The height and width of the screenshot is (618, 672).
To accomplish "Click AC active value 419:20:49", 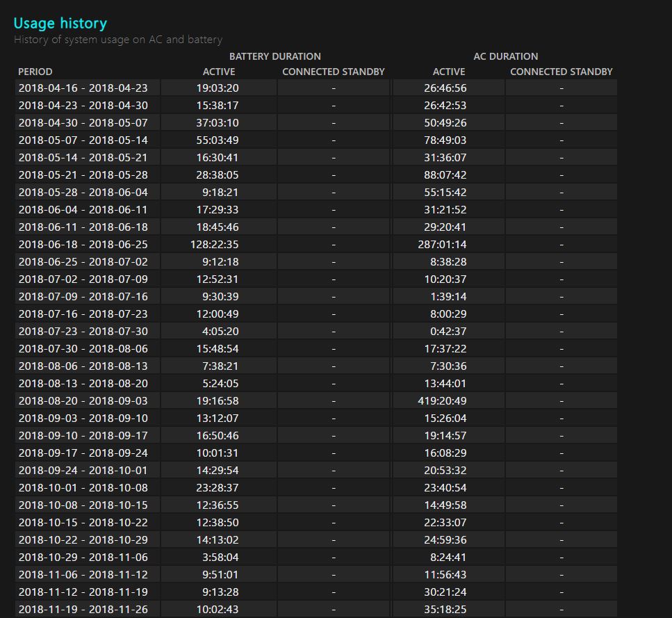I will click(x=442, y=400).
